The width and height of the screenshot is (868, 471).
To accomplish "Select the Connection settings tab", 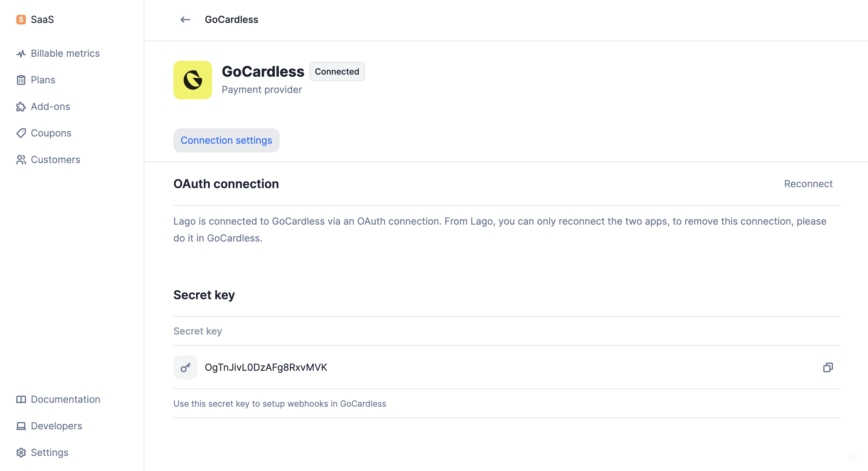I will click(227, 140).
